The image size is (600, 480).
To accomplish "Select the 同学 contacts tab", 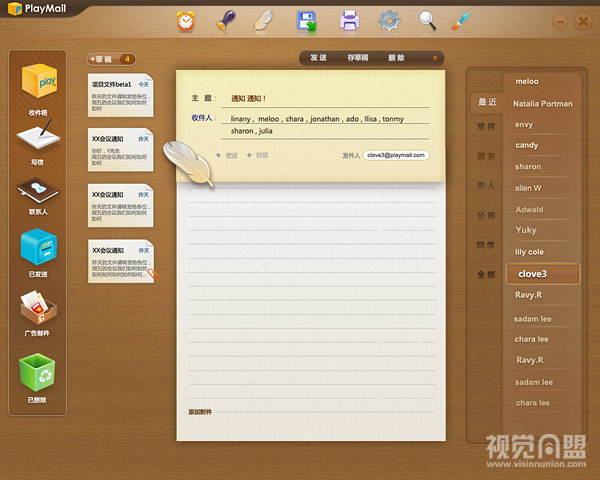I will click(x=486, y=245).
